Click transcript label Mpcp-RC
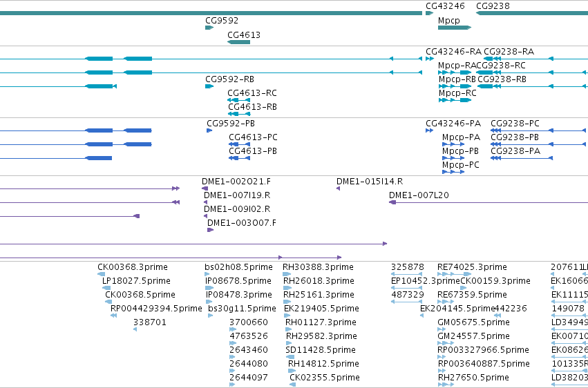The image size is (588, 388). point(457,93)
